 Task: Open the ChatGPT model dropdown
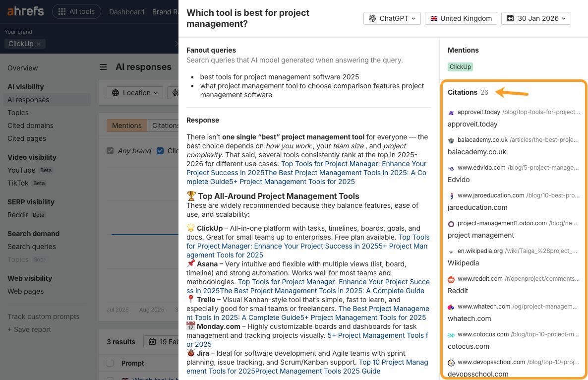pyautogui.click(x=392, y=18)
